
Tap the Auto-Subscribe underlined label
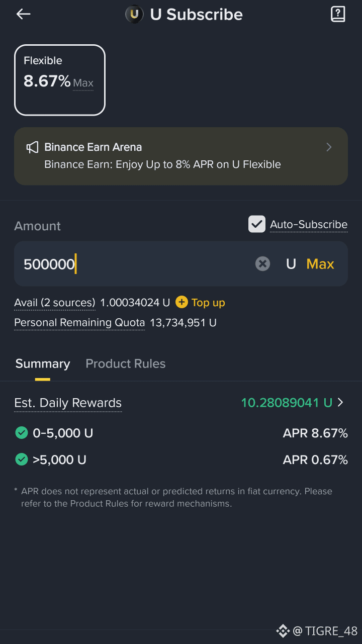(x=309, y=225)
